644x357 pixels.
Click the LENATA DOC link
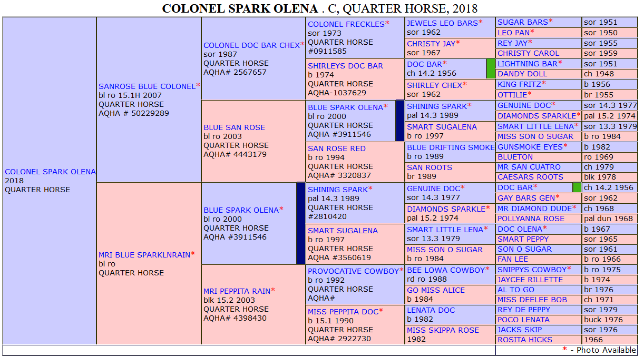pos(431,310)
